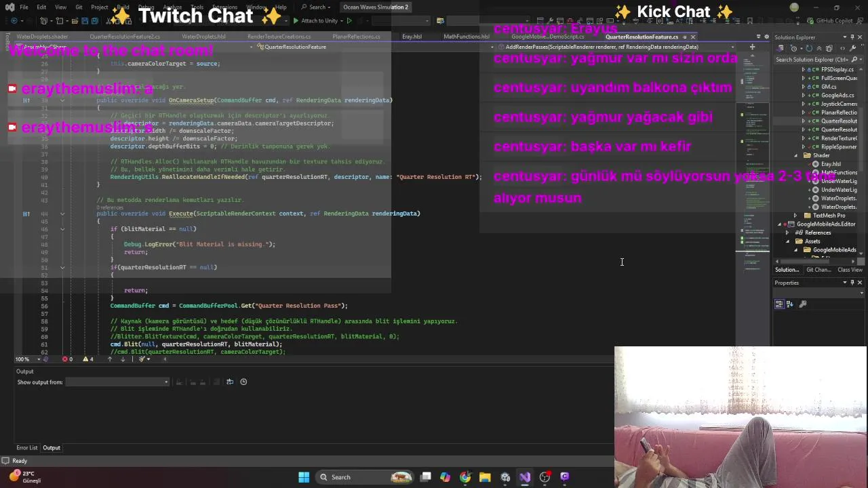868x488 pixels.
Task: Open the Git menu
Action: coord(79,7)
